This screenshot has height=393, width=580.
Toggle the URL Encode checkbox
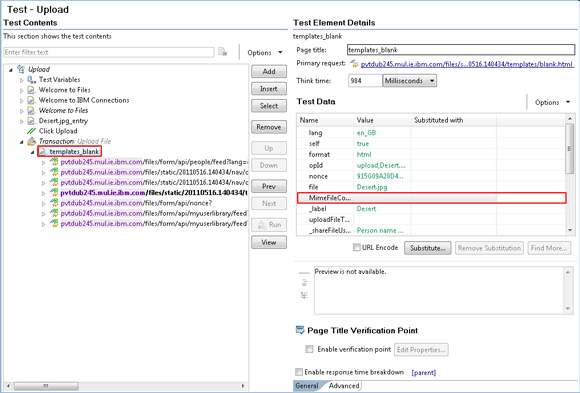point(357,247)
